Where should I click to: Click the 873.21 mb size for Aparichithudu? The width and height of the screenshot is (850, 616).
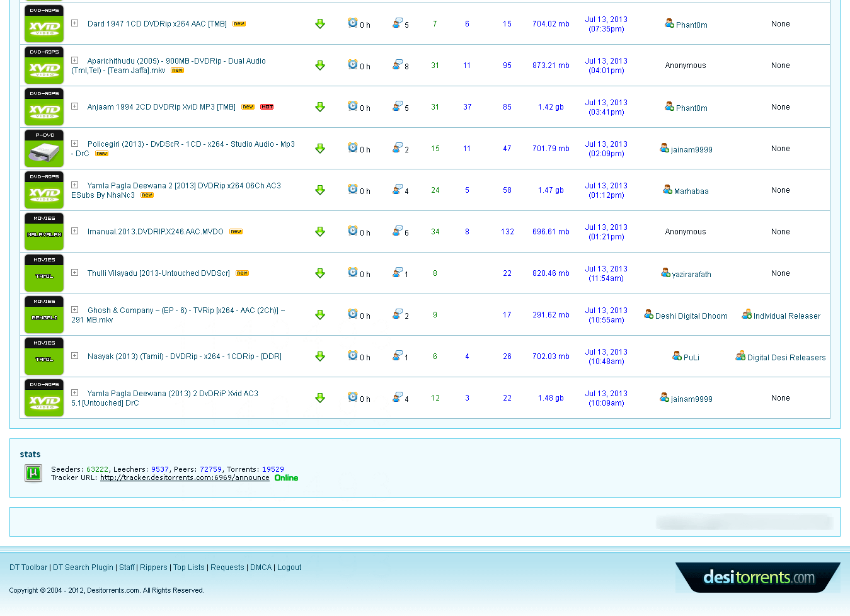551,66
